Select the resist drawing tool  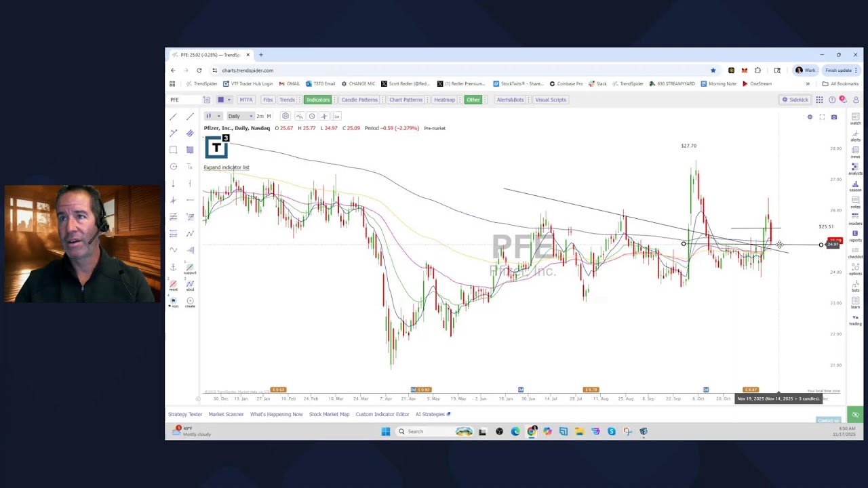coord(173,286)
